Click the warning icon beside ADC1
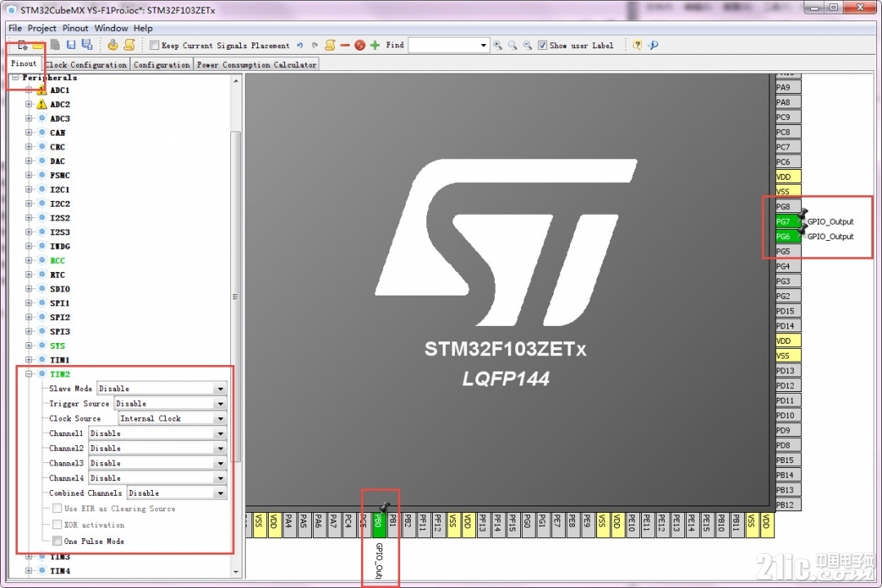This screenshot has width=882, height=588. 42,90
